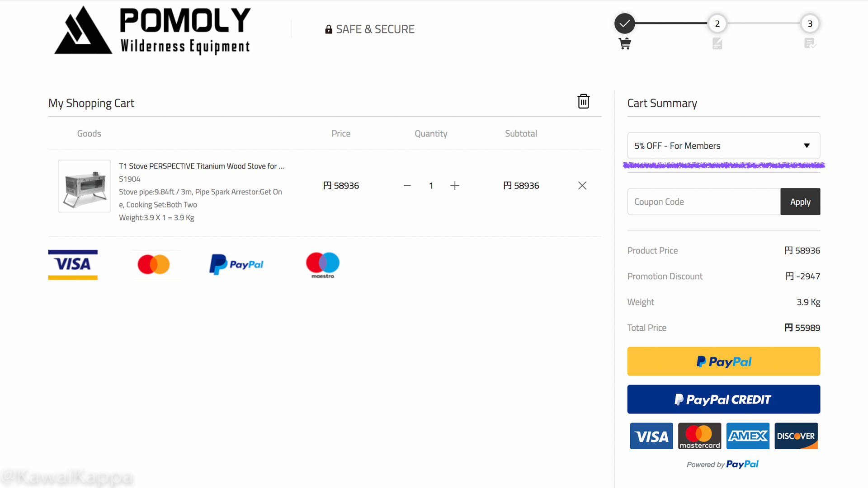The height and width of the screenshot is (488, 868).
Task: Pay with the yellow PayPal button
Action: [723, 361]
